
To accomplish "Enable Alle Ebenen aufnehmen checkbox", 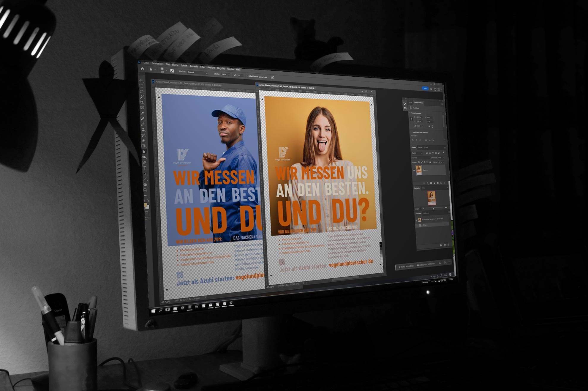I will tap(248, 76).
